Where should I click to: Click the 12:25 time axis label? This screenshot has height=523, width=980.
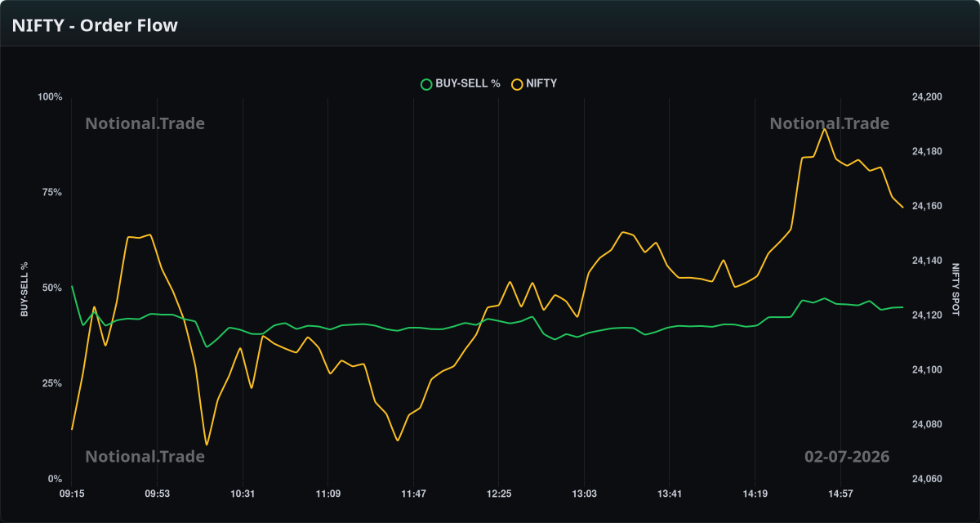tap(498, 494)
